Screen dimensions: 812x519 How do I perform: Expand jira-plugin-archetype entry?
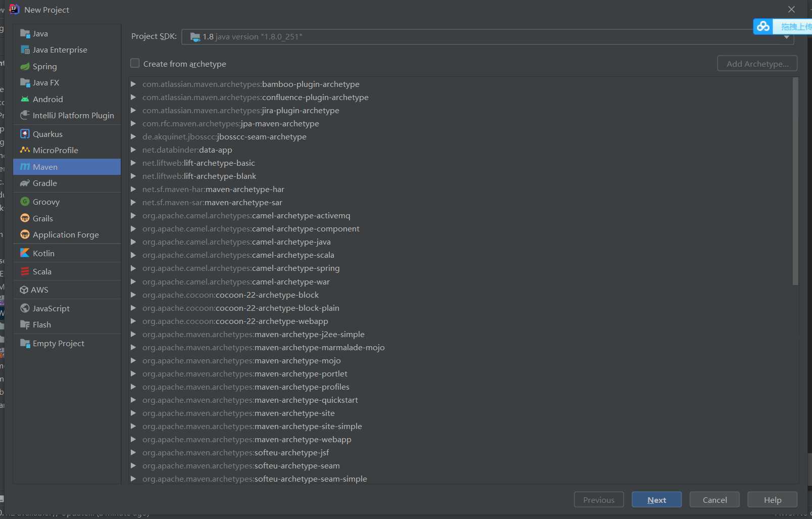pyautogui.click(x=133, y=110)
